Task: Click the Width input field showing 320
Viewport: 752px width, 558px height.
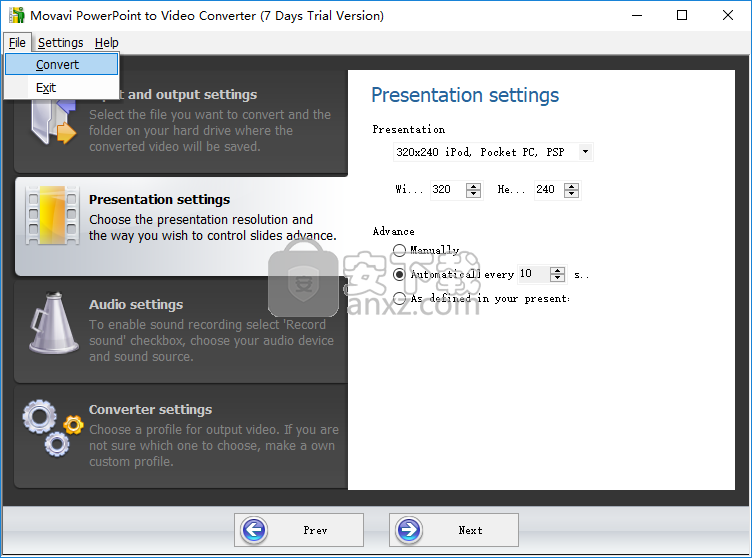Action: coord(447,190)
